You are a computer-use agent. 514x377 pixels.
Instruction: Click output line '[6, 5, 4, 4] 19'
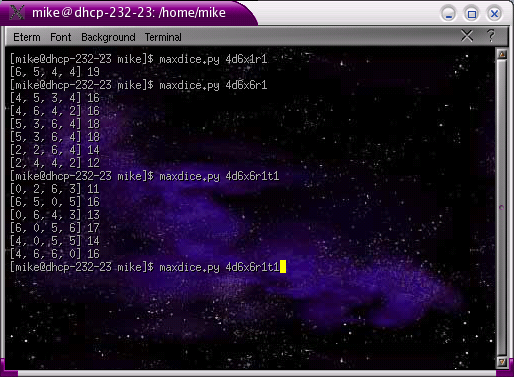[x=55, y=72]
